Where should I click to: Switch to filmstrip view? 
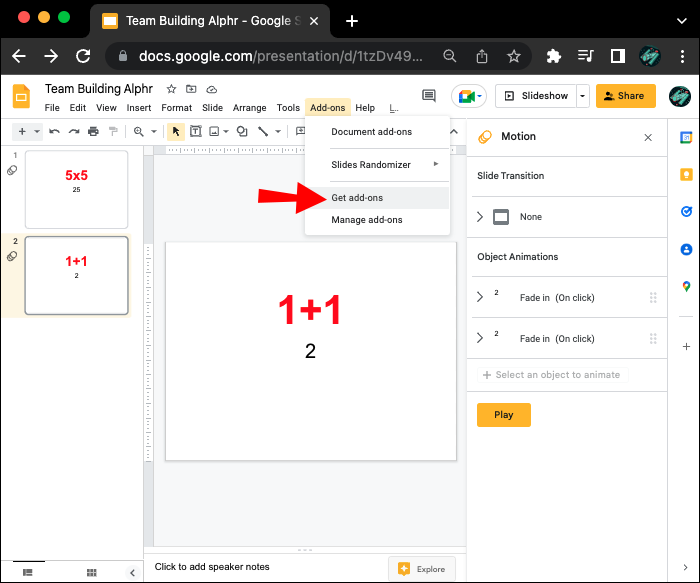point(28,572)
